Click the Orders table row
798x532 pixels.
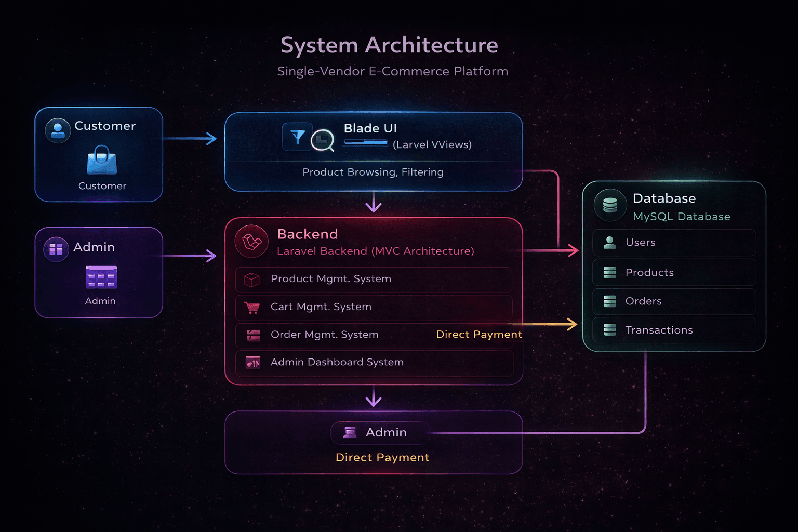click(674, 301)
